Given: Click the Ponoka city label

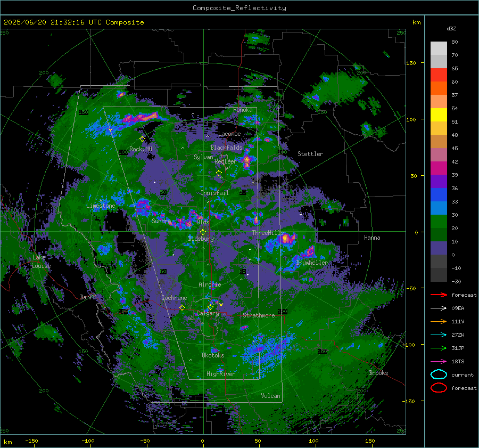Looking at the screenshot, I should pyautogui.click(x=243, y=110).
